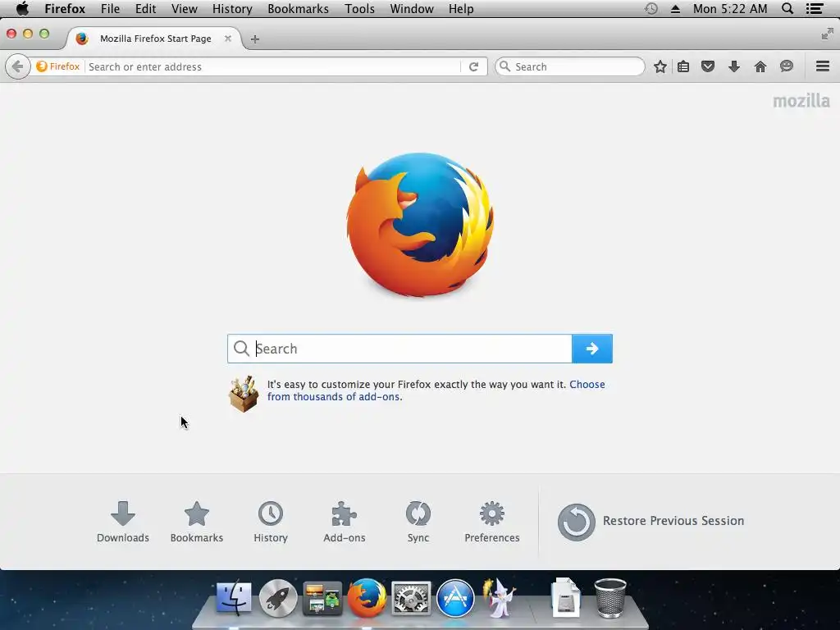This screenshot has width=840, height=630.
Task: Open the File menu
Action: (x=111, y=9)
